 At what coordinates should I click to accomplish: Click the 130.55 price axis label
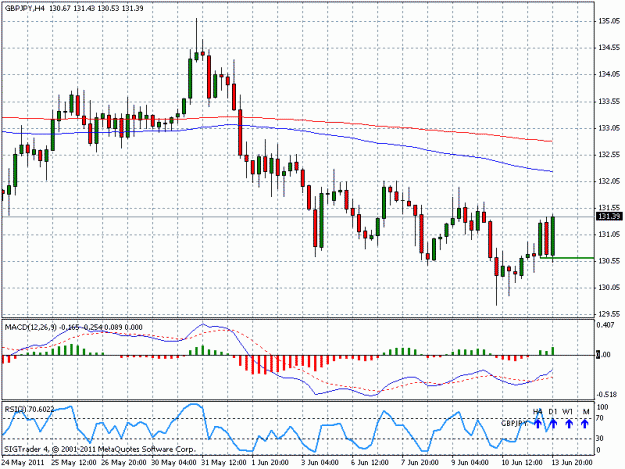(x=609, y=261)
